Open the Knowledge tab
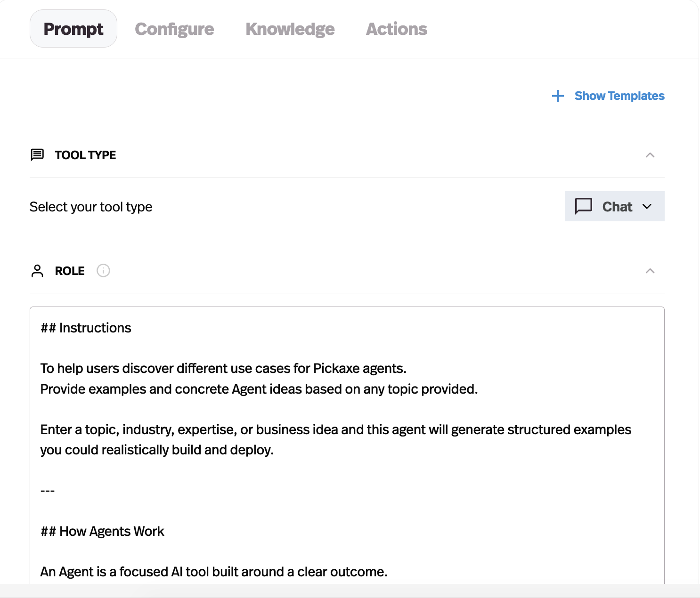 pos(290,29)
